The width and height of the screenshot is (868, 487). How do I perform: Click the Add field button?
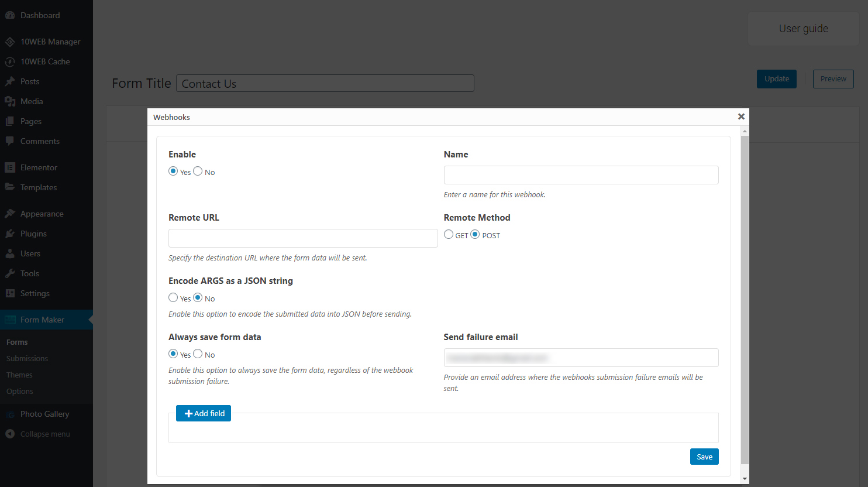click(x=204, y=413)
